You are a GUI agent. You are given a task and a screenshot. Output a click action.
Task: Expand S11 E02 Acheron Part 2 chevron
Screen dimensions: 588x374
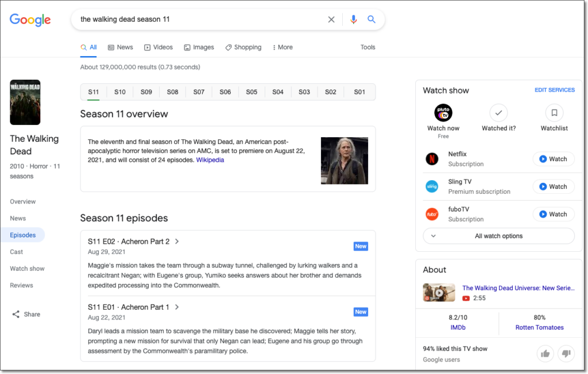(177, 241)
